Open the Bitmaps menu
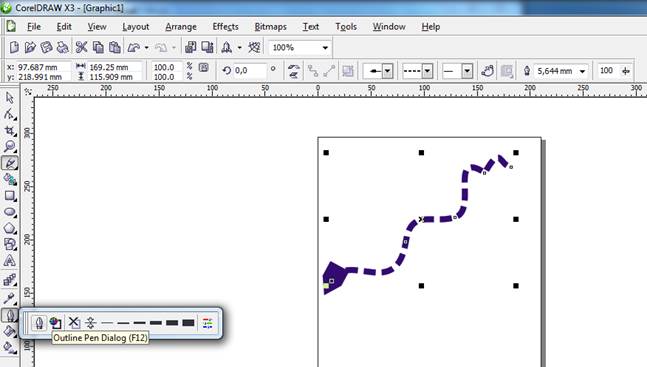The width and height of the screenshot is (647, 367). point(270,27)
